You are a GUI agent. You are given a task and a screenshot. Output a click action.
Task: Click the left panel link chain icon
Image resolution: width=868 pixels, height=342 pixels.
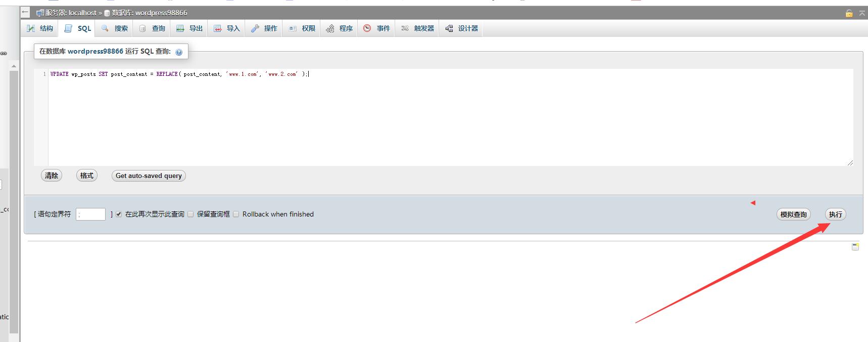click(x=4, y=53)
